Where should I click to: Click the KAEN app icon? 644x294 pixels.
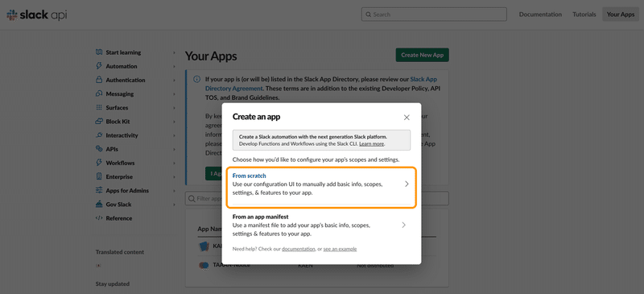click(204, 246)
